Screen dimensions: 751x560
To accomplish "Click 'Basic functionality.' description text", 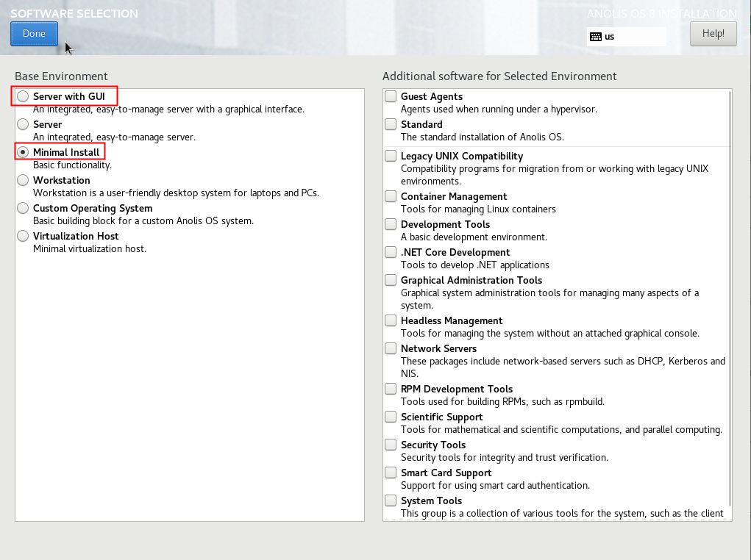I will click(72, 165).
